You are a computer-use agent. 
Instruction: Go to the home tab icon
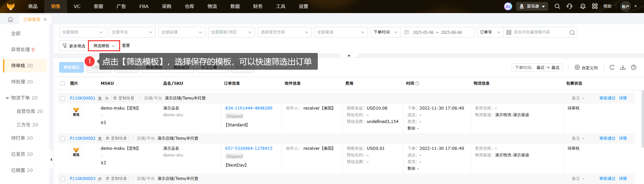pyautogui.click(x=10, y=19)
